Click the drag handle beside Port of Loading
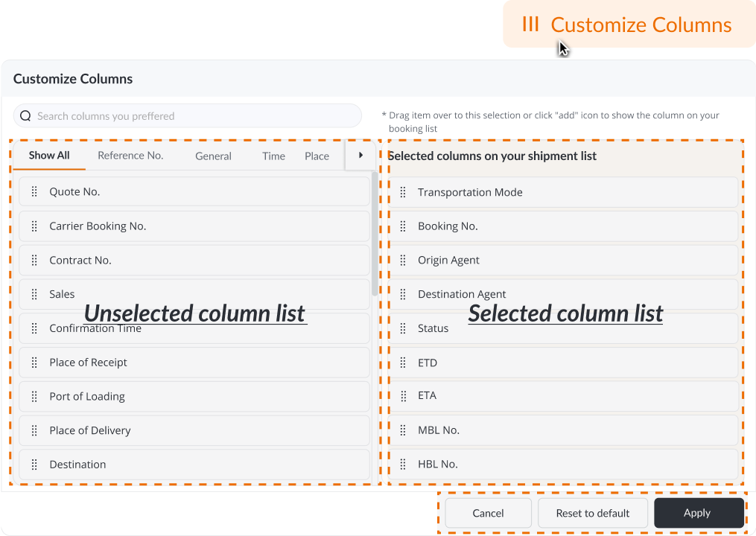This screenshot has width=756, height=536. tap(34, 397)
